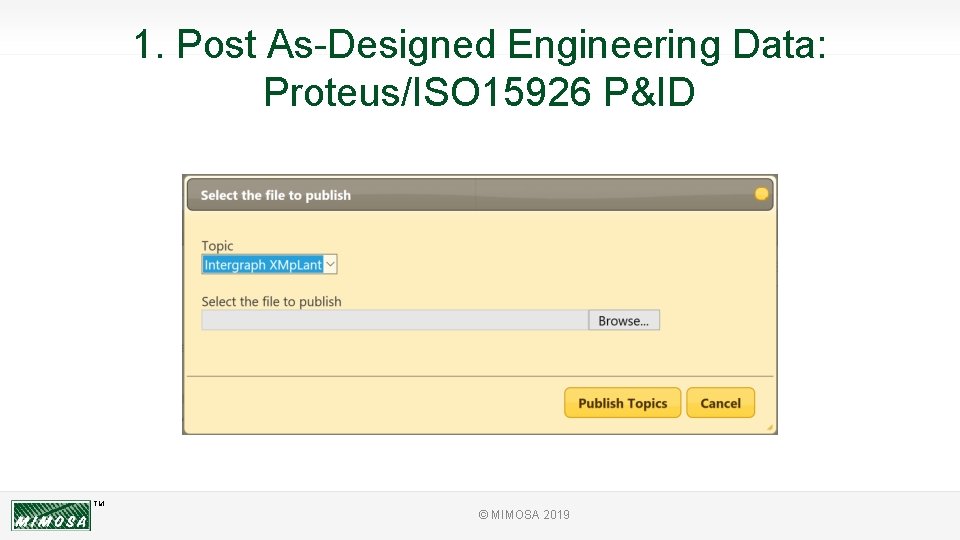Click the Publish Topics button
The height and width of the screenshot is (540, 960).
pos(622,403)
